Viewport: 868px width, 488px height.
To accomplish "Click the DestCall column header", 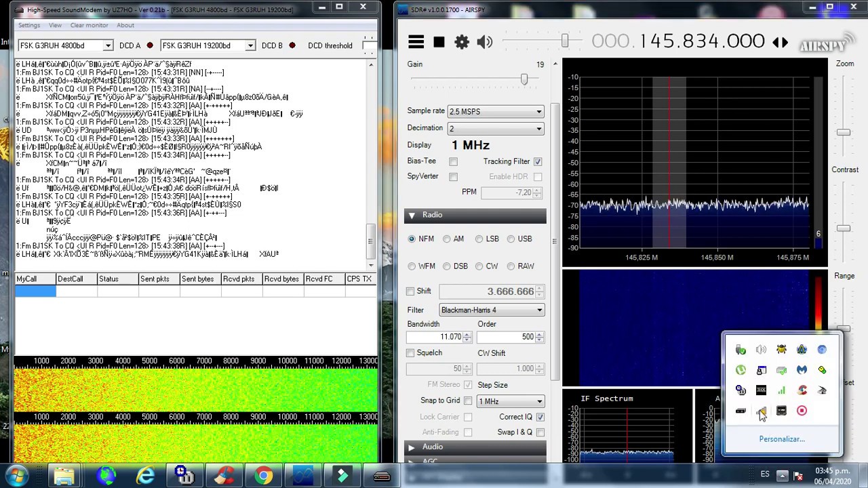I will 77,279.
